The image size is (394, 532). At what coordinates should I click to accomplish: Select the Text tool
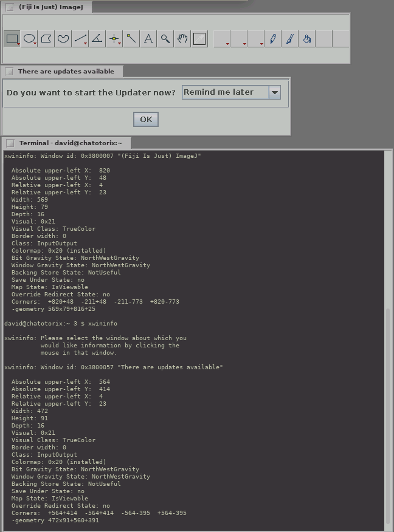pos(148,39)
